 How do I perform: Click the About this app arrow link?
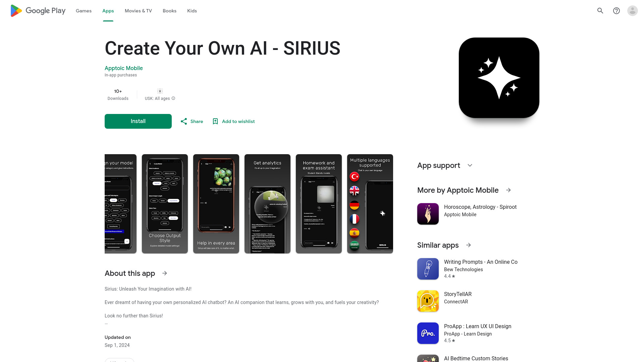pos(165,273)
